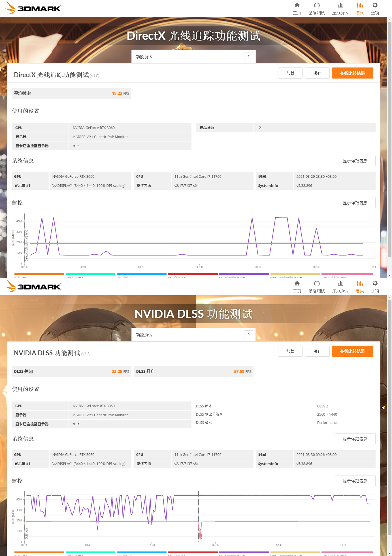Show 系统信息 details in DLSS window
This screenshot has height=556, width=392.
(355, 439)
